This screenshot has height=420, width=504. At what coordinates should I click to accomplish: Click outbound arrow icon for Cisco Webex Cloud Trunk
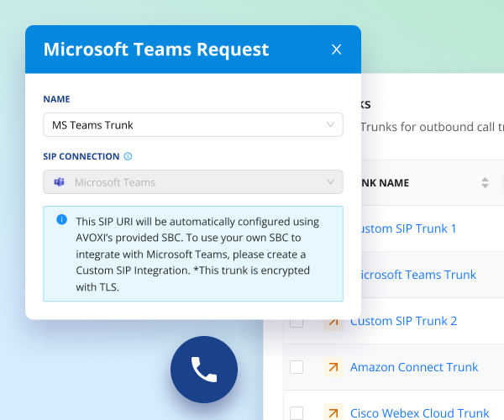(x=333, y=412)
